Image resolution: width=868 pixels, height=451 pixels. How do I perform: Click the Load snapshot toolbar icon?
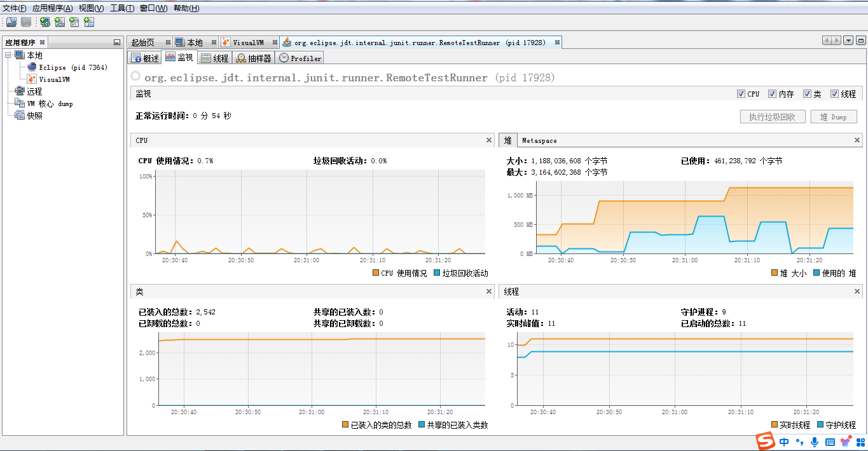click(11, 22)
